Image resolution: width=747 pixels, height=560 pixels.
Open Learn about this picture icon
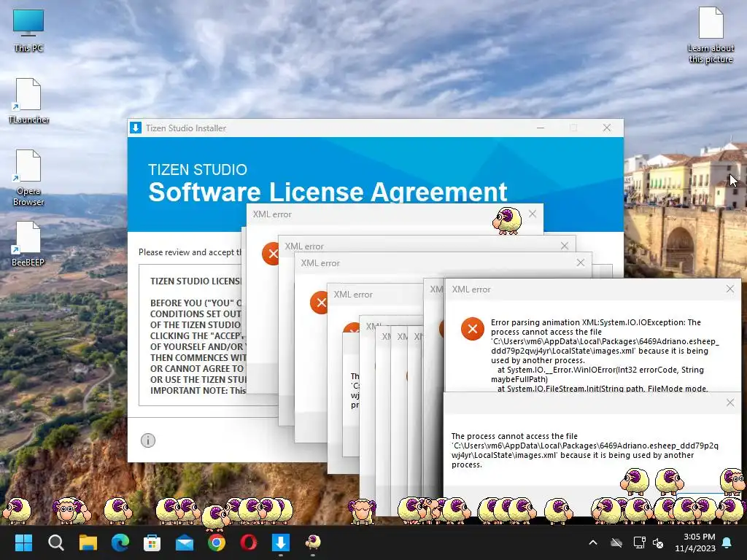click(711, 35)
